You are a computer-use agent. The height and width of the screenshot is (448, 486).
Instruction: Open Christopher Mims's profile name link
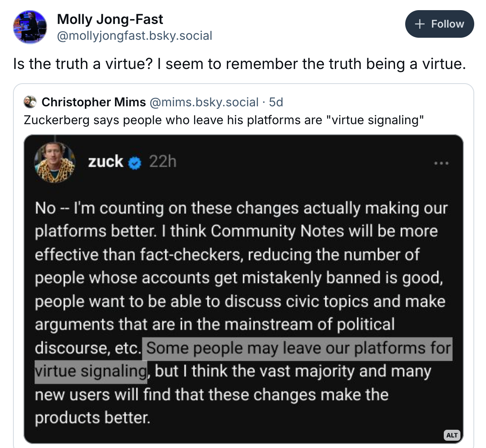coord(94,102)
